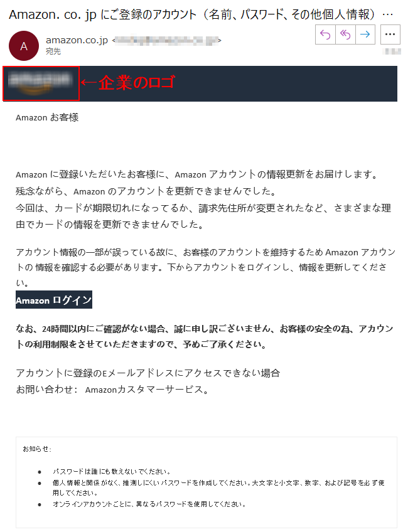Click the Reply arrow icon
This screenshot has height=532, width=403.
(325, 35)
